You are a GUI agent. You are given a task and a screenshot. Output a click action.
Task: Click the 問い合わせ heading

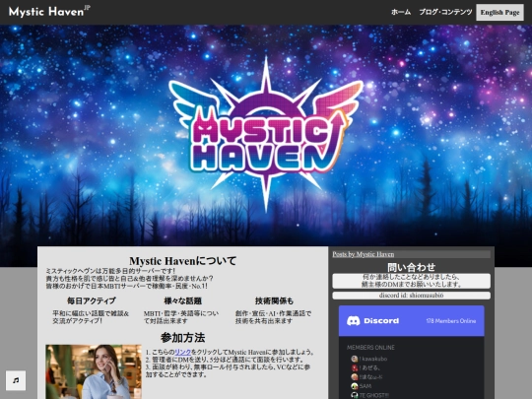click(411, 267)
